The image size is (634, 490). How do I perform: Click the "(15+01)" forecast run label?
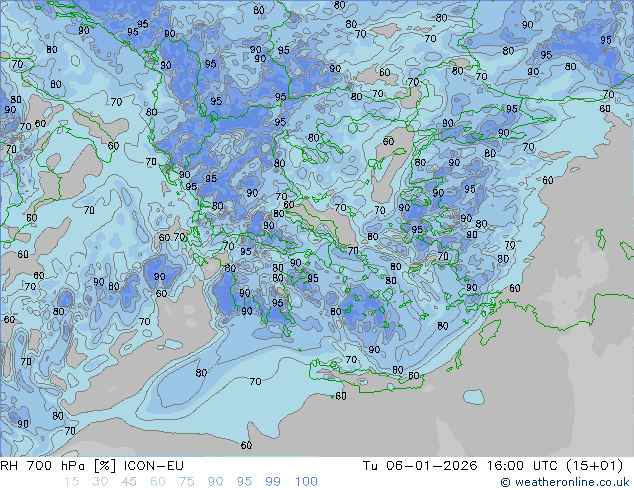coord(595,466)
